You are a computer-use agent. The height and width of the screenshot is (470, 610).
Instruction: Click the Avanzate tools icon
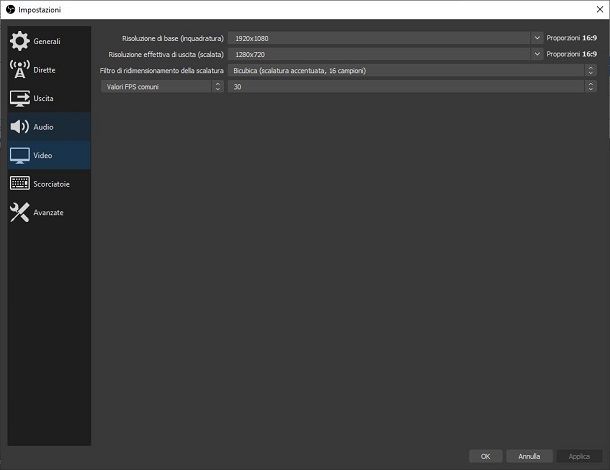[x=19, y=212]
